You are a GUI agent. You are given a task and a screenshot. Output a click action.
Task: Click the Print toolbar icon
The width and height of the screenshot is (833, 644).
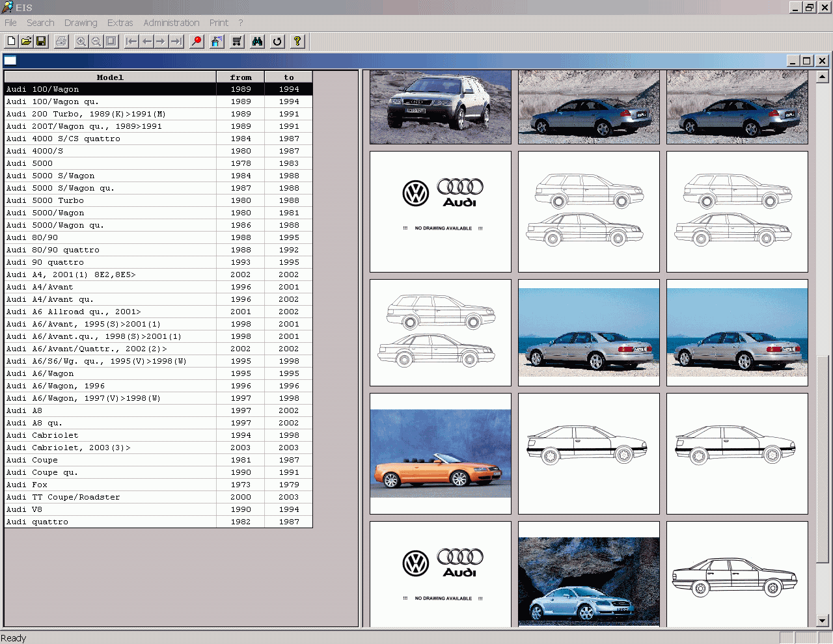(61, 41)
